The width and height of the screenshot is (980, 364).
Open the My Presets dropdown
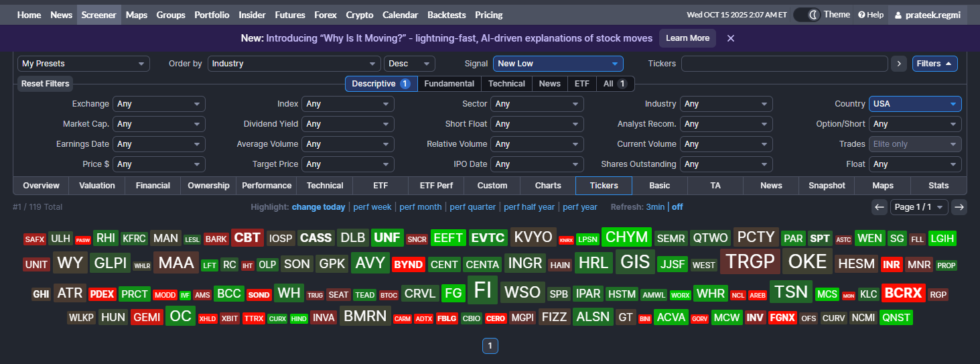pos(84,64)
